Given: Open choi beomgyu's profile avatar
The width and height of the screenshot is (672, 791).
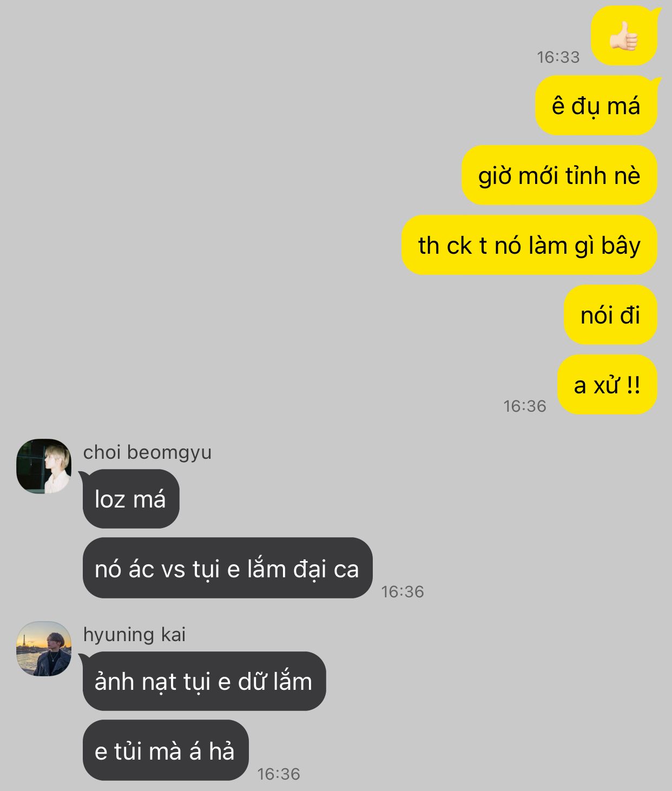Looking at the screenshot, I should pos(44,466).
